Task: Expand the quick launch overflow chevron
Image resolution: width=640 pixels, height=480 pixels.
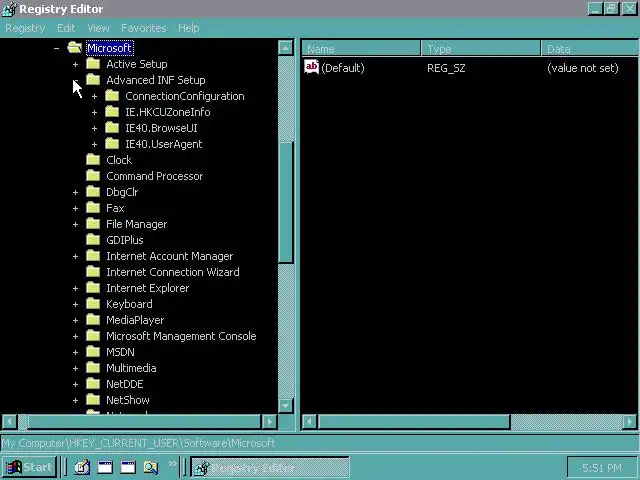Action: (x=173, y=464)
